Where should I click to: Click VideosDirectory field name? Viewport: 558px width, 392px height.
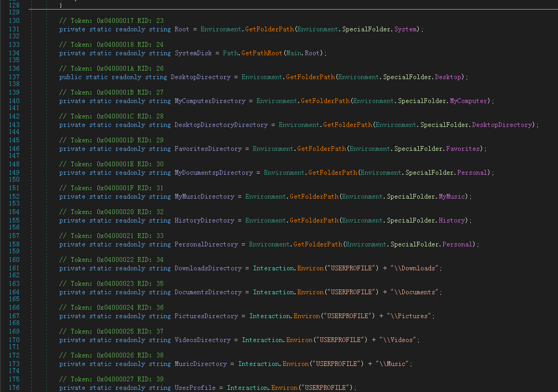coord(202,340)
